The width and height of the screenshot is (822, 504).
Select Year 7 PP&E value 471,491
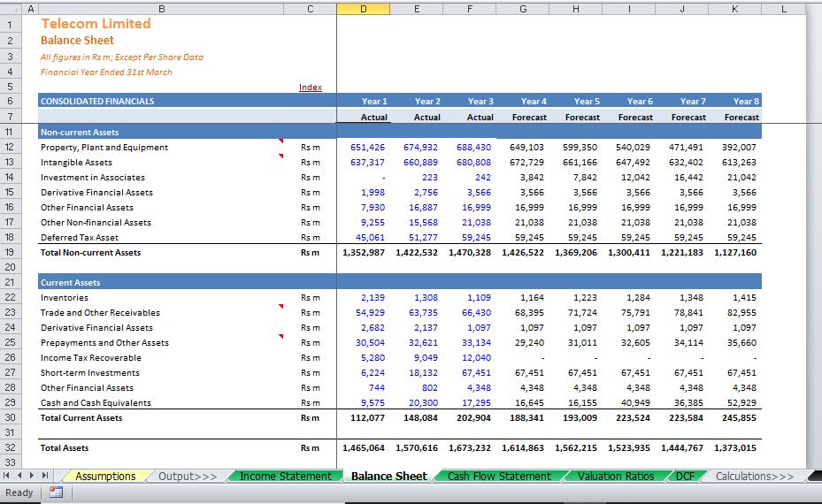point(686,147)
